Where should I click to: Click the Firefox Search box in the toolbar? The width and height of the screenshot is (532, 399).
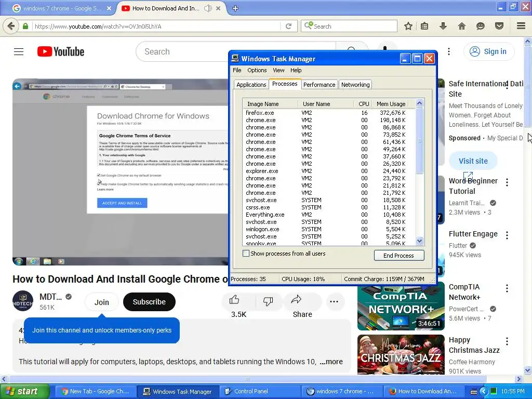(x=349, y=26)
